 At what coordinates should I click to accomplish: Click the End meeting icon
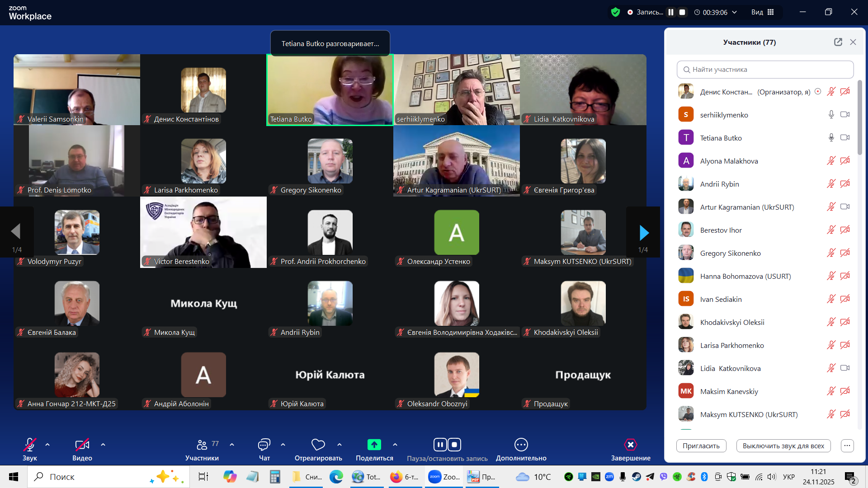point(630,445)
